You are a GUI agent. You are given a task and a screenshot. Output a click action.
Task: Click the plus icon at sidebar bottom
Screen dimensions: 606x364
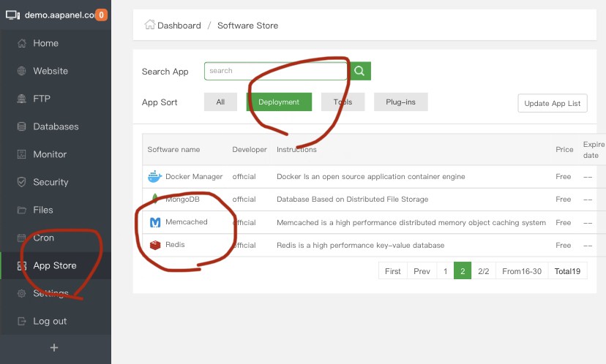[54, 347]
